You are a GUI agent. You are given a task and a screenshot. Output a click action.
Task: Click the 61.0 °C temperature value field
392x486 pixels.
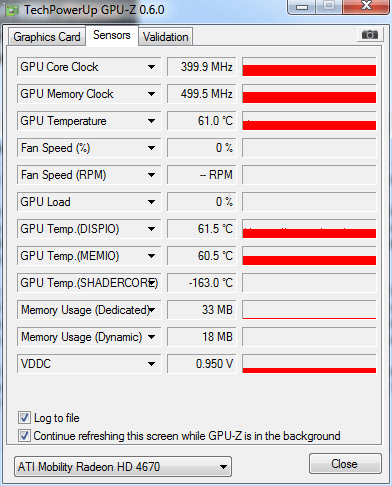click(x=202, y=121)
